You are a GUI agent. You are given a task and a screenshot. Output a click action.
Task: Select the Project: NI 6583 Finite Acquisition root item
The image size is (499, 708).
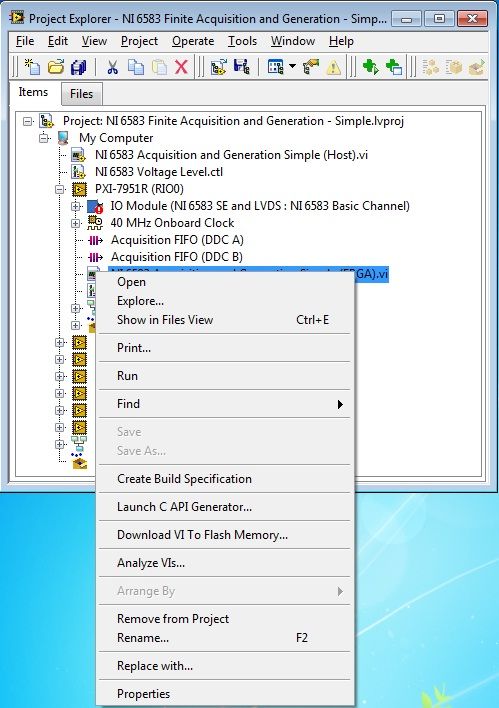click(233, 121)
